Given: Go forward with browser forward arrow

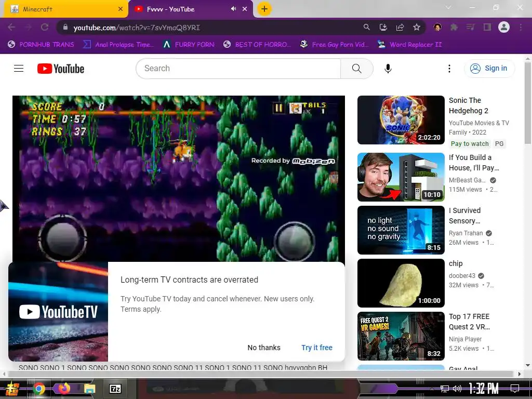Looking at the screenshot, I should point(28,27).
